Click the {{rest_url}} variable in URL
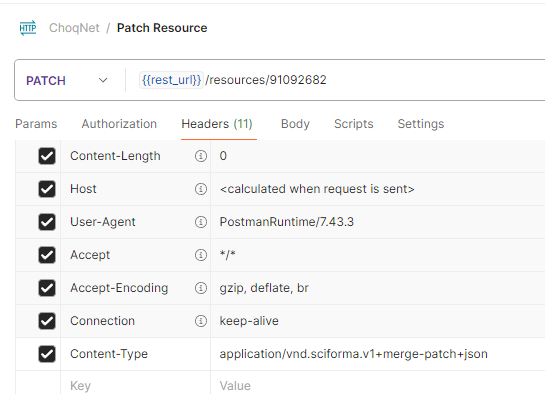This screenshot has width=545, height=394. [x=171, y=80]
